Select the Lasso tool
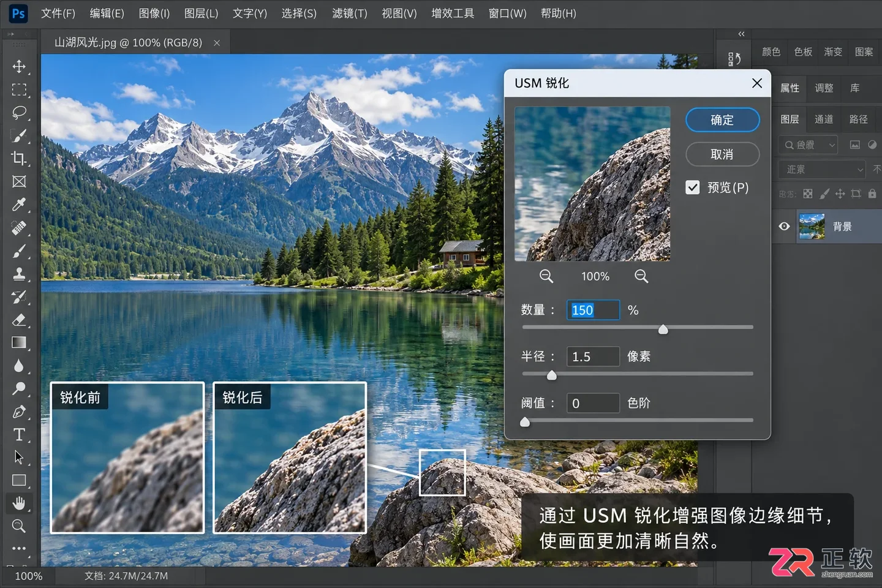The height and width of the screenshot is (588, 882). tap(19, 112)
